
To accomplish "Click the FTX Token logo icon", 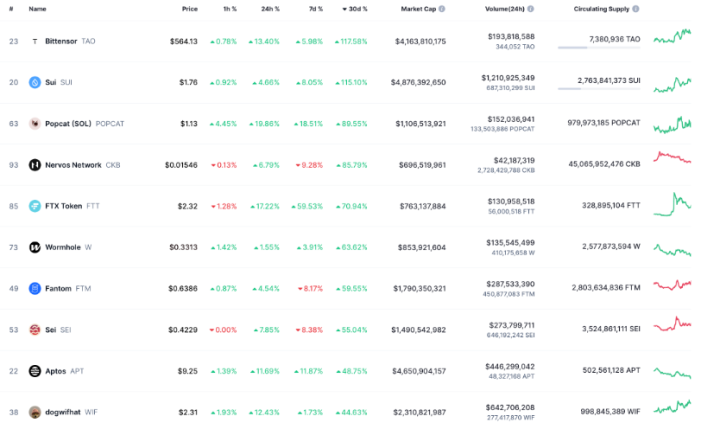I will click(x=35, y=206).
